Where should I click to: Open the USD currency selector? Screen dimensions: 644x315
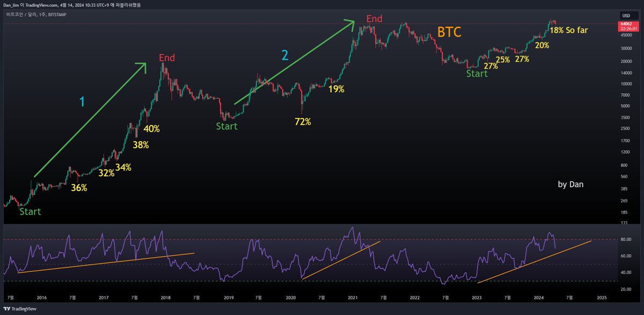coord(626,16)
